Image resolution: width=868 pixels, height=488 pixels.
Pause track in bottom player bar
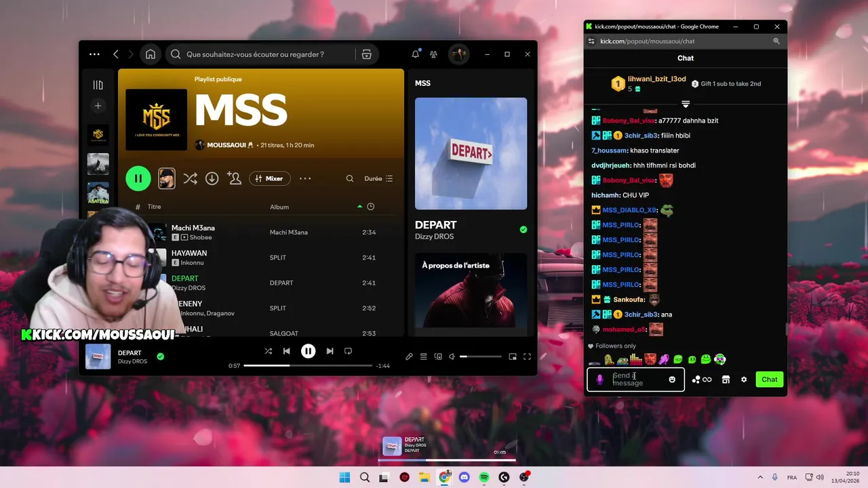(308, 351)
